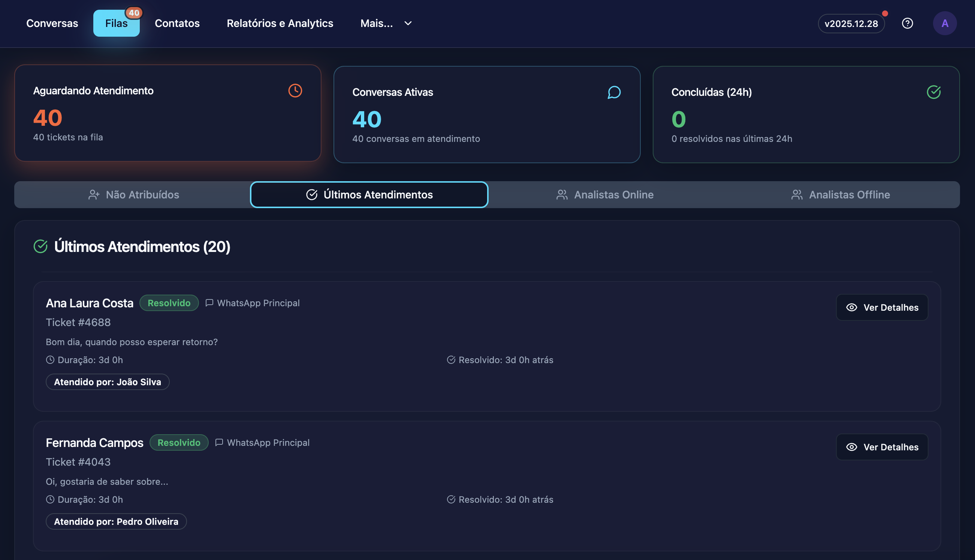Open the Contatos navigation item

click(x=177, y=24)
